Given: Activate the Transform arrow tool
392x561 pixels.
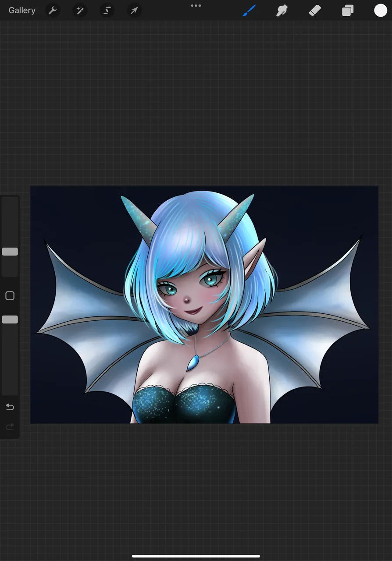Looking at the screenshot, I should click(134, 11).
